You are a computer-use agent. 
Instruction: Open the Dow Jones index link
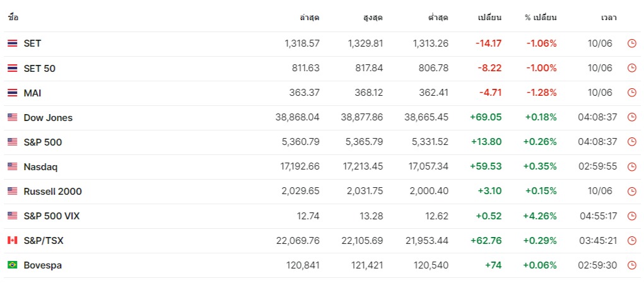click(x=48, y=118)
